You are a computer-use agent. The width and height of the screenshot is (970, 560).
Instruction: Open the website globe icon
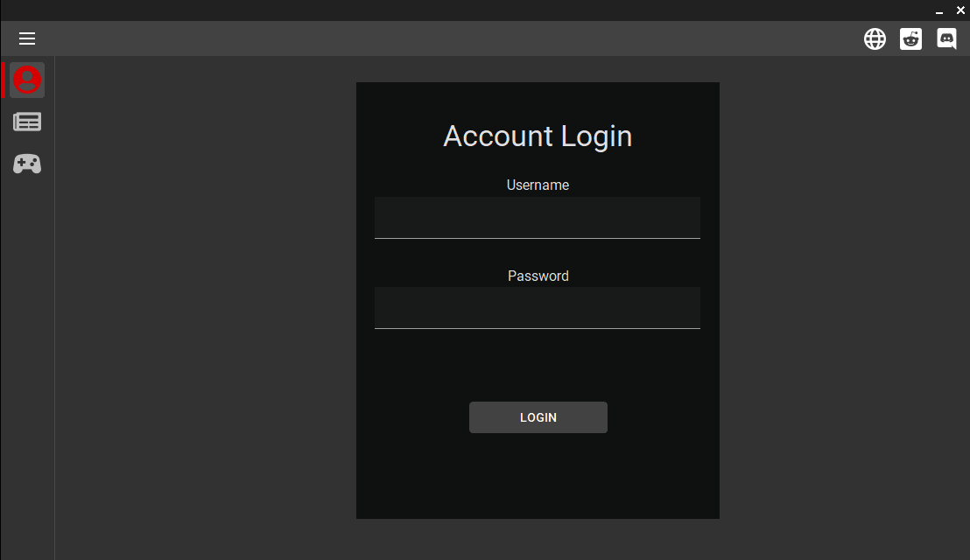(x=875, y=38)
